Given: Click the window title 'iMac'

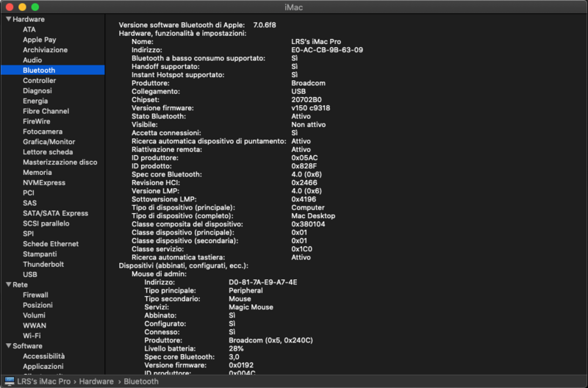Looking at the screenshot, I should tap(293, 7).
